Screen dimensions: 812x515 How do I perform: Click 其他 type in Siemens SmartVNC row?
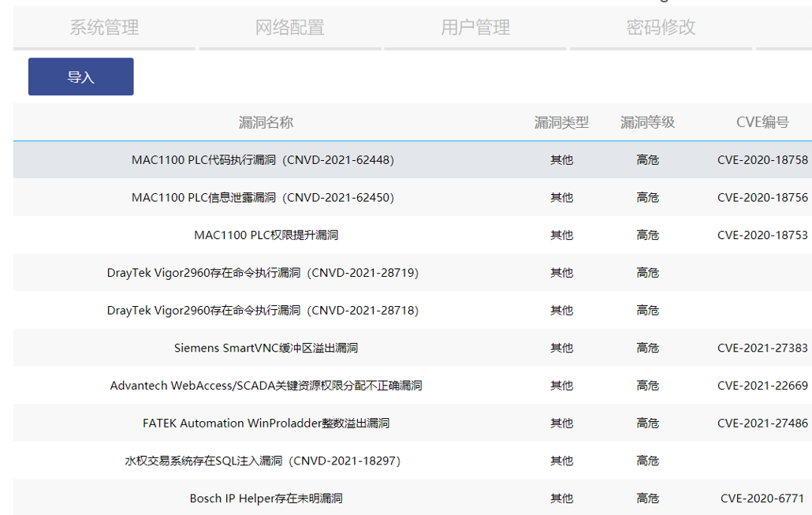(x=561, y=348)
